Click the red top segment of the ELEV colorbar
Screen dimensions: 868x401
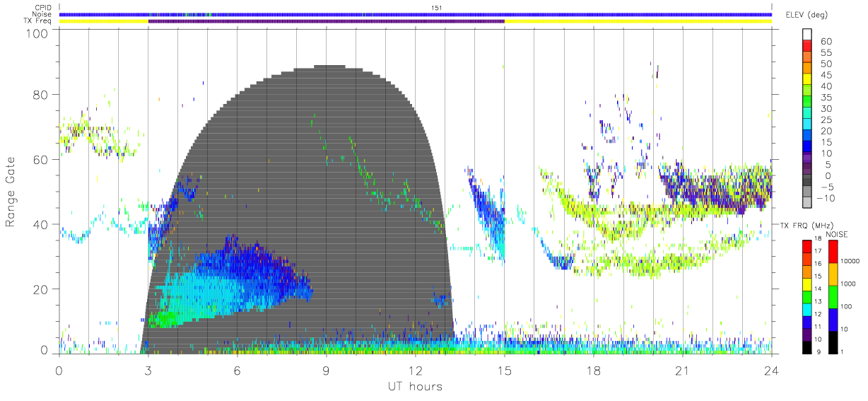point(807,45)
